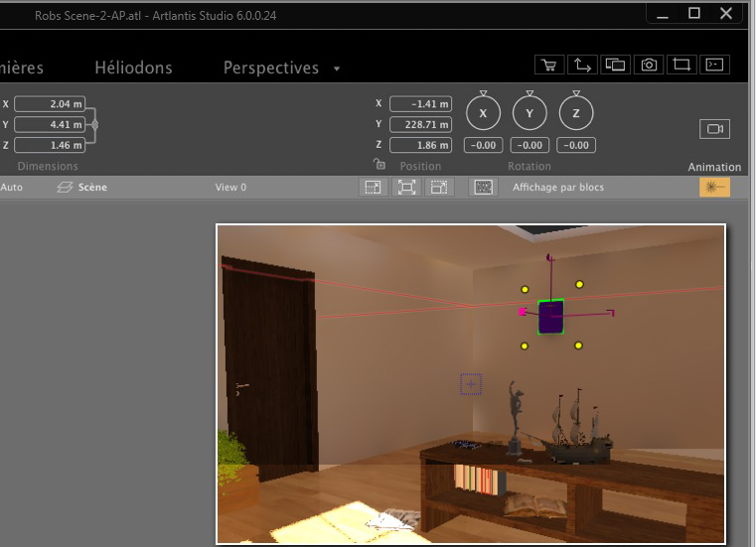The width and height of the screenshot is (756, 547).
Task: Toggle the position lock icon
Action: click(378, 165)
